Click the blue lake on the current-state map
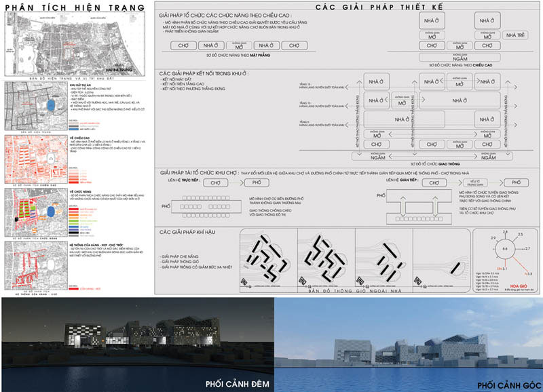 pyautogui.click(x=50, y=106)
